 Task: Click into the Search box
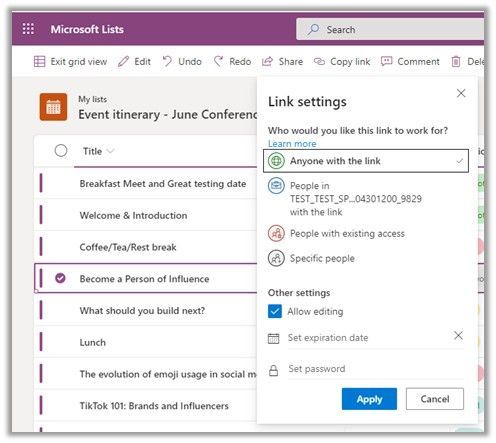pyautogui.click(x=390, y=29)
